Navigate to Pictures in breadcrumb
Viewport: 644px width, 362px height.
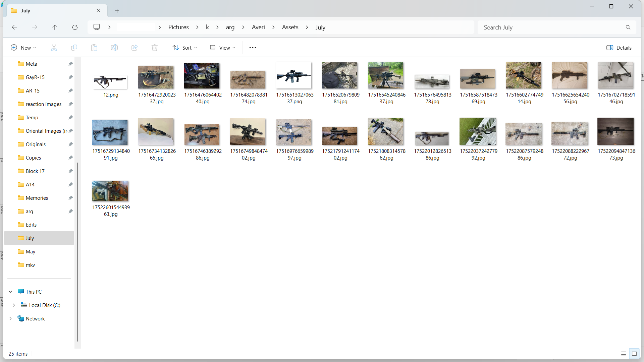(178, 27)
